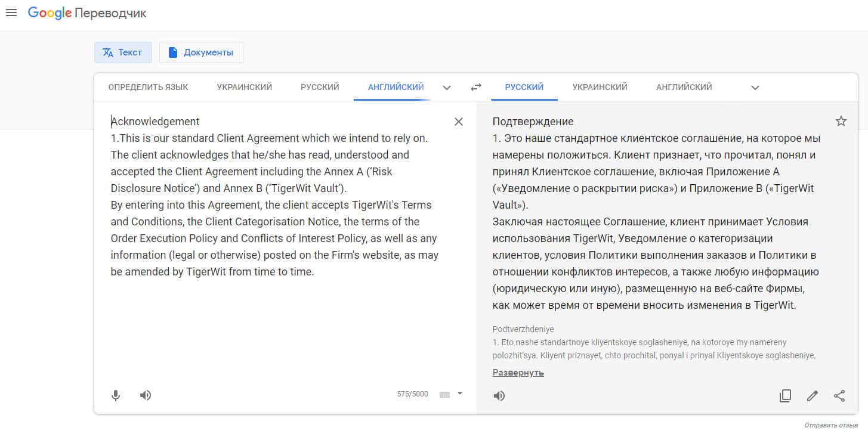Viewport: 868px width, 434px height.
Task: Share the translation
Action: [839, 396]
